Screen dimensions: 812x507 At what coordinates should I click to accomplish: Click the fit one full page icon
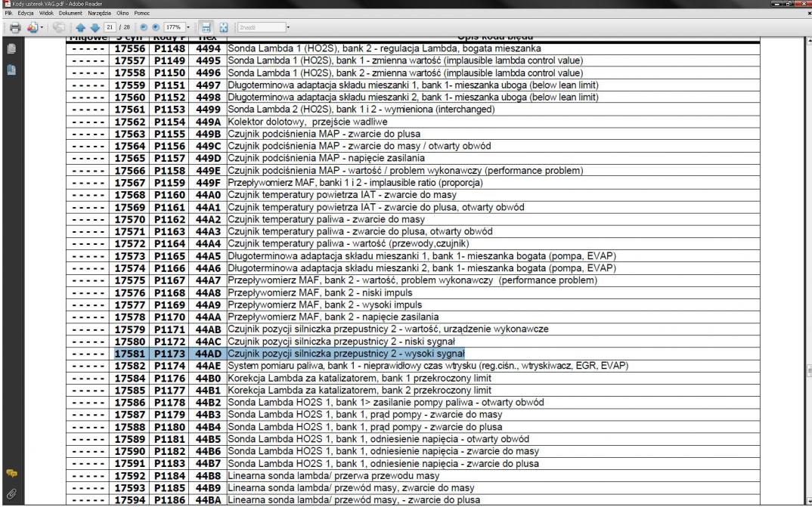point(223,27)
